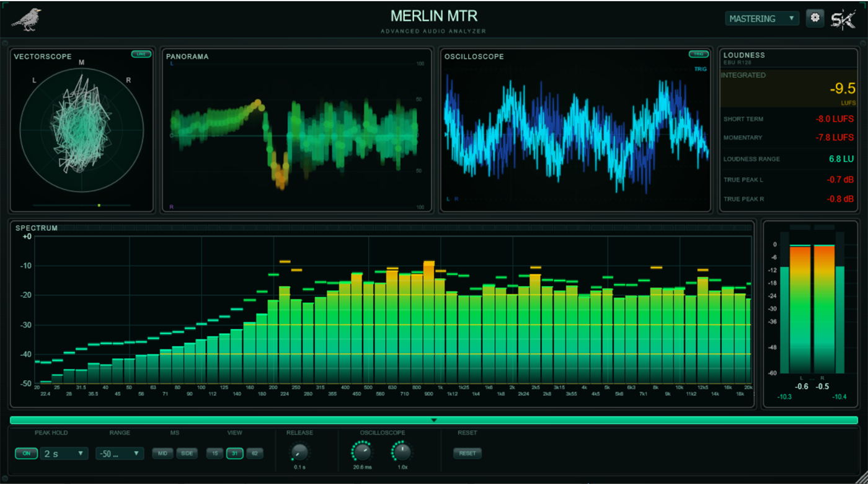
Task: Click the Loudness Range 6.8 LU value
Action: coord(841,159)
